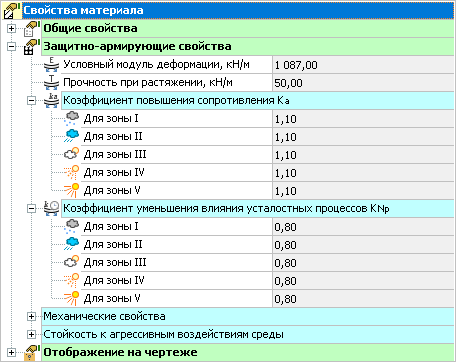456x362 pixels.
Task: Select Коэффициент уменьшения влияния усталостных процессов label
Action: 226,209
